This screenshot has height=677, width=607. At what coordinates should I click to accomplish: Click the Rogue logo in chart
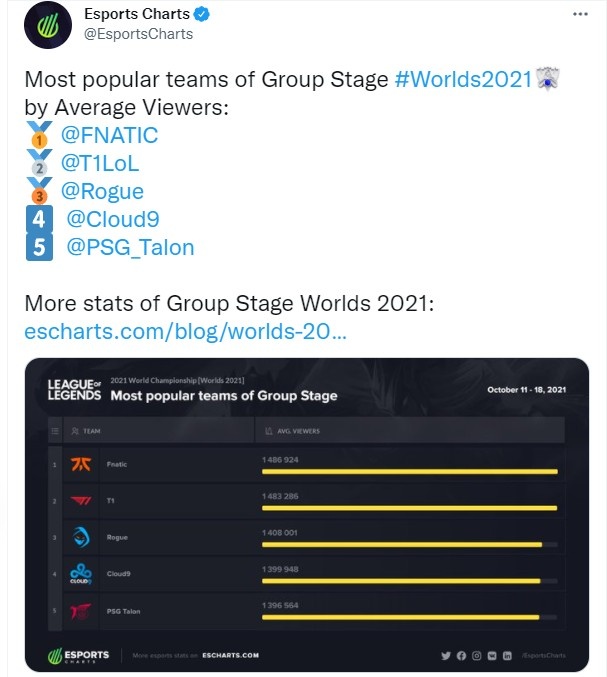click(x=81, y=538)
